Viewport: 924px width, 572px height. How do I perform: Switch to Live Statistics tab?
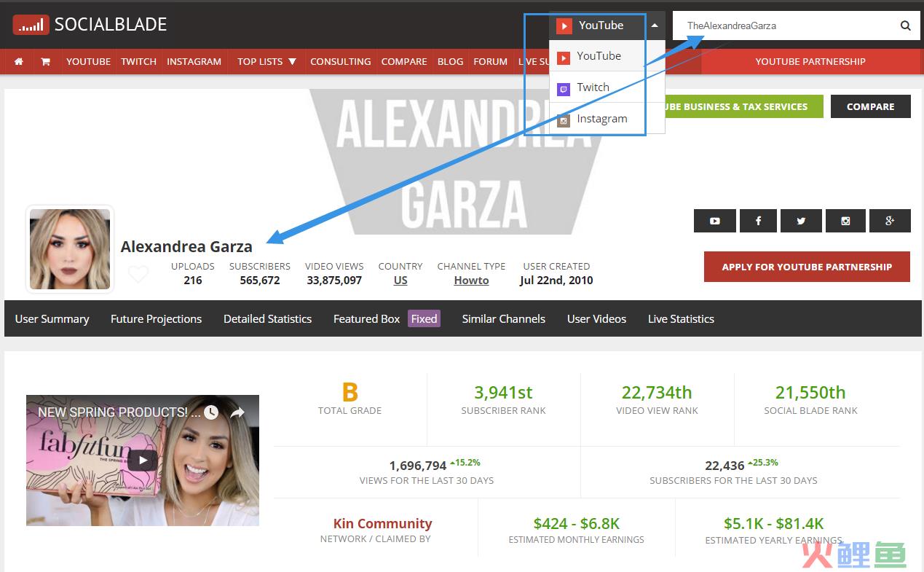(681, 318)
